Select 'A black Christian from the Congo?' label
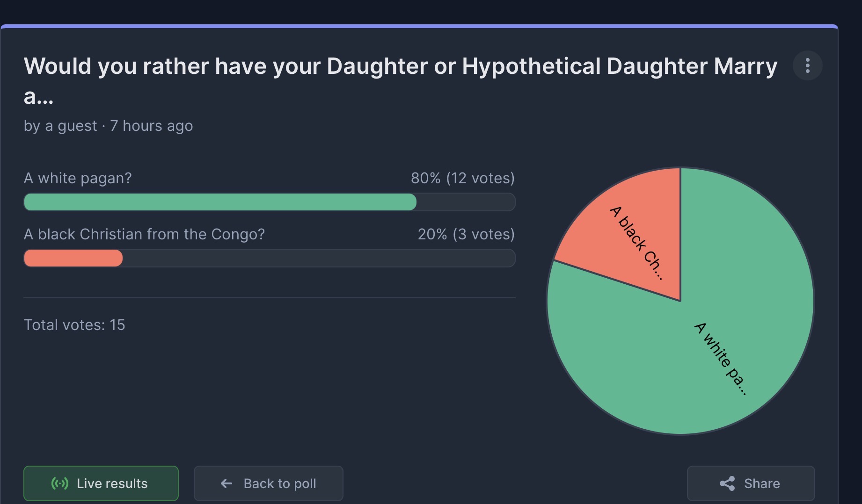Viewport: 862px width, 504px height. coord(144,234)
